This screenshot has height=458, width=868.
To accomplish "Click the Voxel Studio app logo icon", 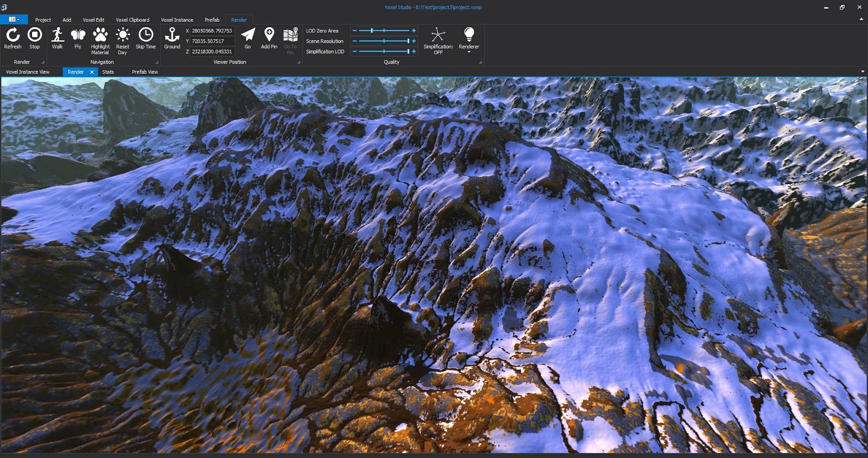I will click(x=4, y=7).
